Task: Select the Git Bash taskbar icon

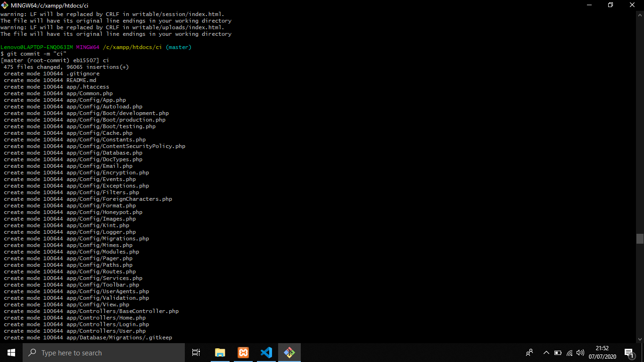Action: [x=289, y=353]
